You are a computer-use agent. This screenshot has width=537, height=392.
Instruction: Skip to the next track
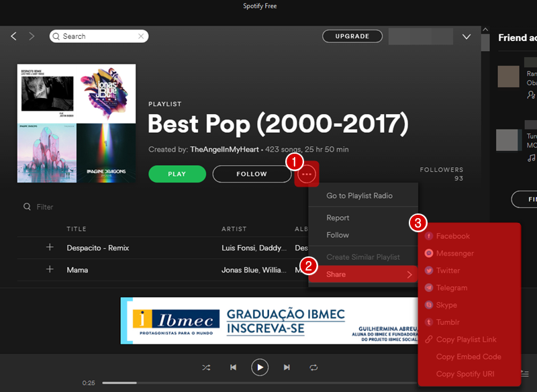click(287, 367)
